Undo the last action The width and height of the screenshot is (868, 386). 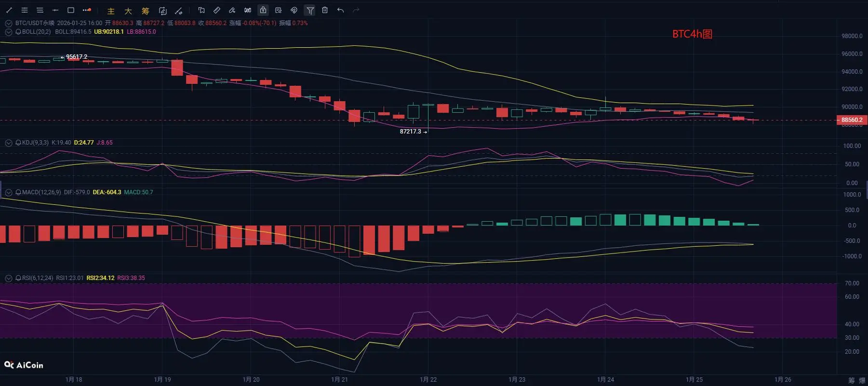coord(341,10)
